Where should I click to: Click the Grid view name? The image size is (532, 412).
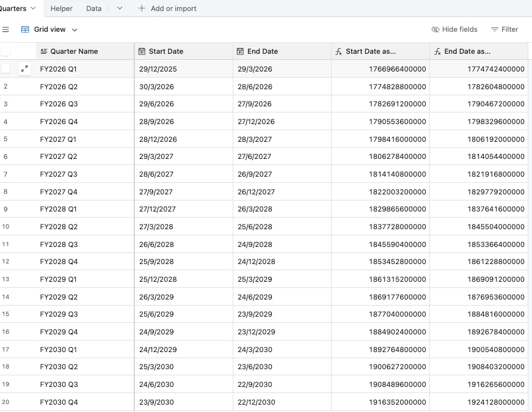(49, 29)
